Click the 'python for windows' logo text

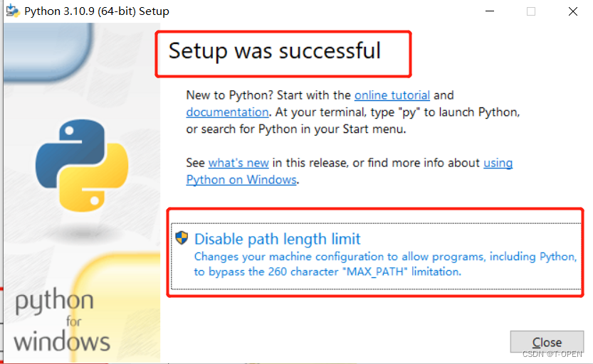pyautogui.click(x=63, y=321)
